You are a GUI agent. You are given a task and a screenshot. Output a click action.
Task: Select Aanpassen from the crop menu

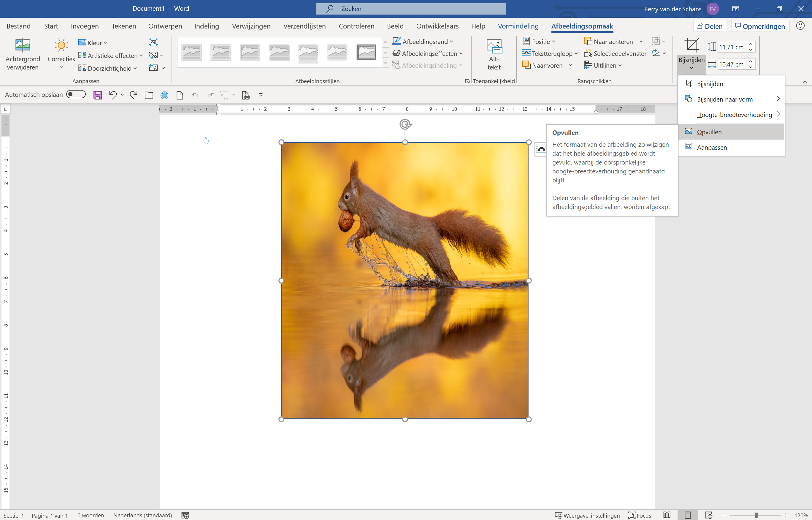tap(712, 147)
